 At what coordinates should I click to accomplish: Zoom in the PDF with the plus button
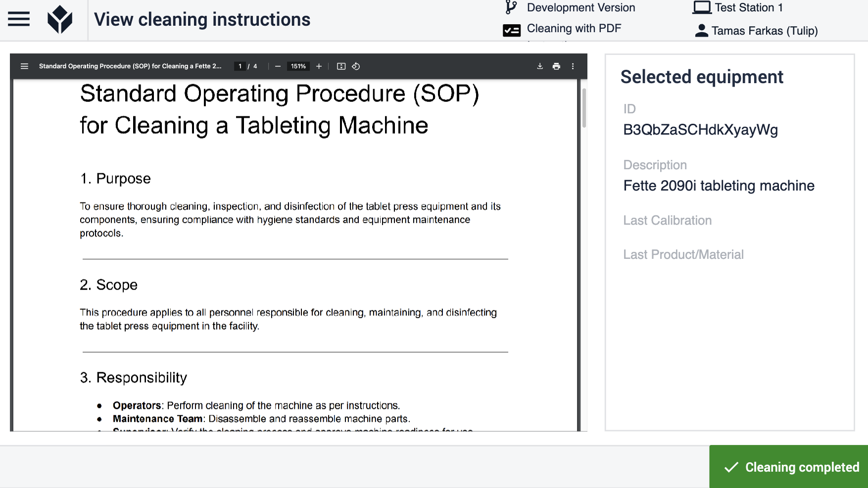tap(319, 66)
